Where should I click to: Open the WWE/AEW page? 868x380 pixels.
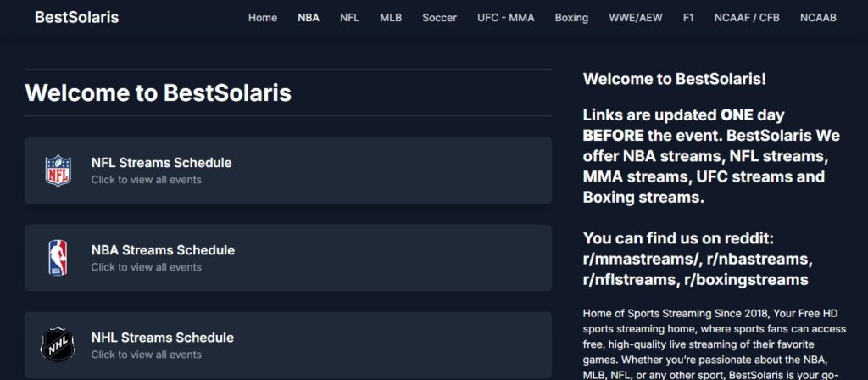point(636,18)
